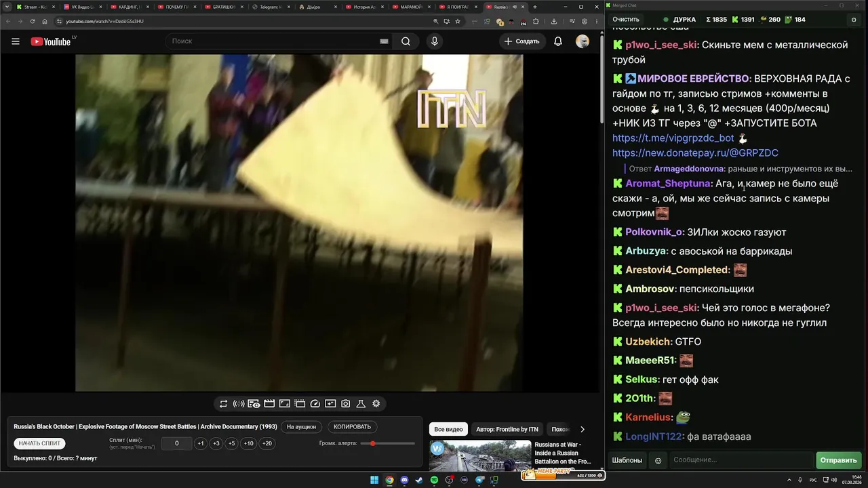This screenshot has width=868, height=488.
Task: Open the emoji picker in chat
Action: pos(658,460)
